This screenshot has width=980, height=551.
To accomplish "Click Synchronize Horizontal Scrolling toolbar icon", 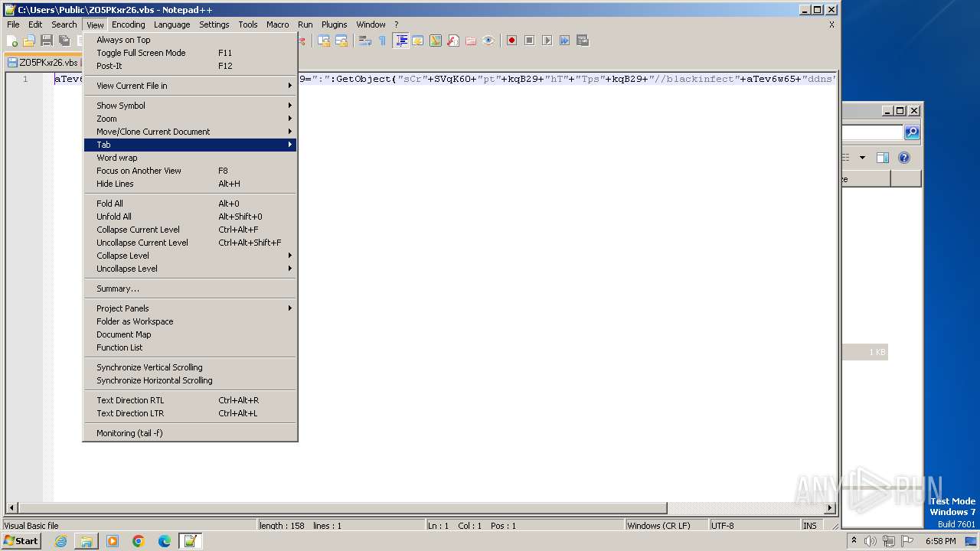I will point(341,41).
